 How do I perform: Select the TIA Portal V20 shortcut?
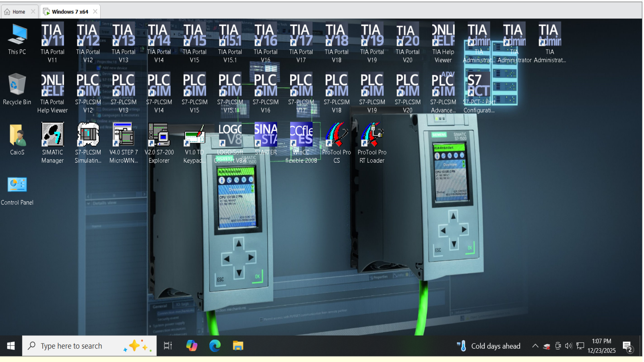point(407,36)
